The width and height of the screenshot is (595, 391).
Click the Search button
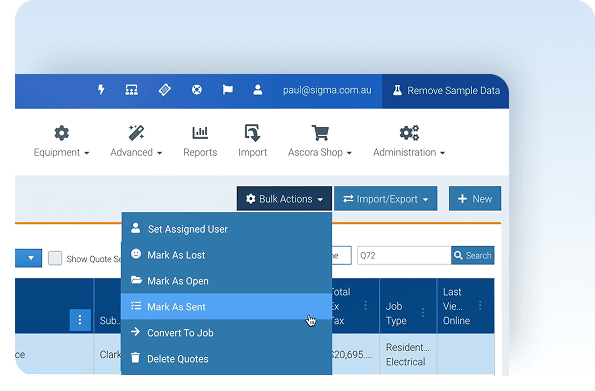coord(472,255)
